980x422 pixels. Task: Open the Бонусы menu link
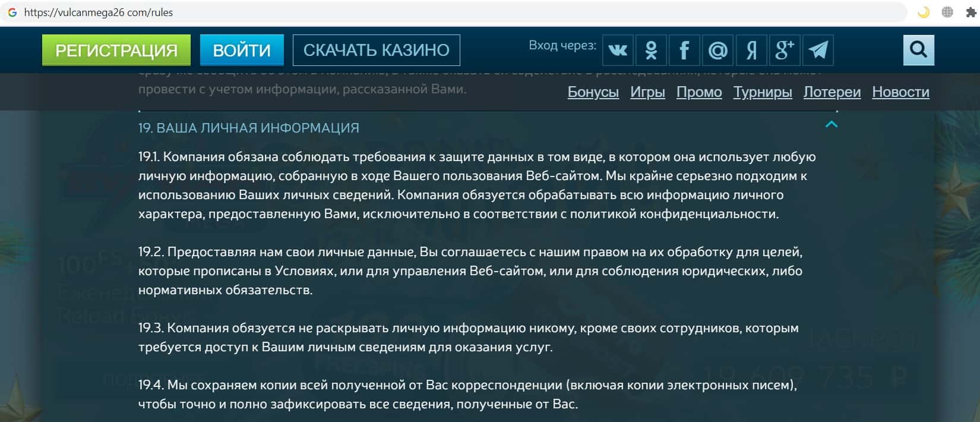pos(593,92)
